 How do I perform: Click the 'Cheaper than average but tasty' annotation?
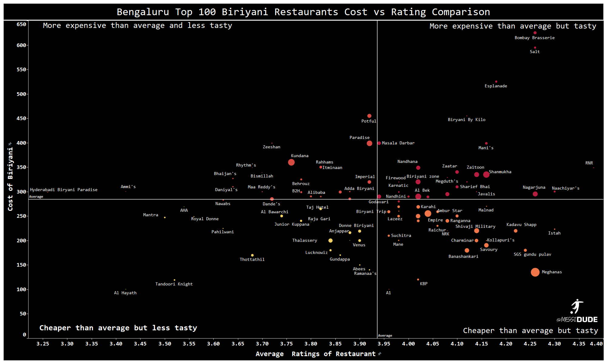(530, 330)
